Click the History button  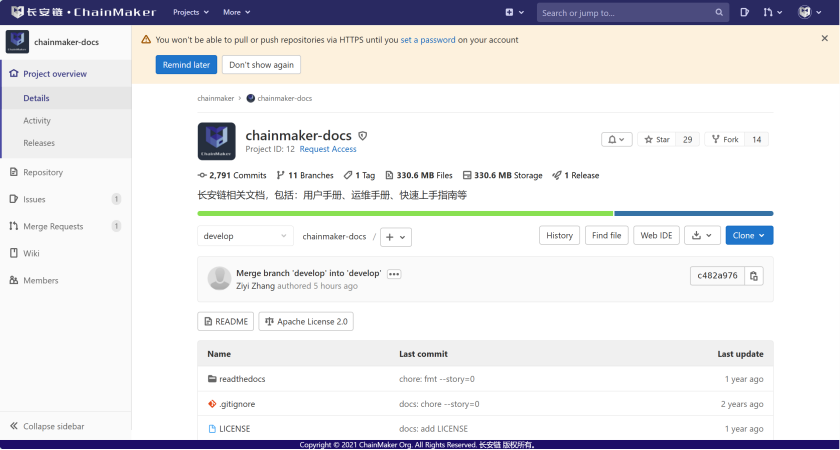click(559, 235)
